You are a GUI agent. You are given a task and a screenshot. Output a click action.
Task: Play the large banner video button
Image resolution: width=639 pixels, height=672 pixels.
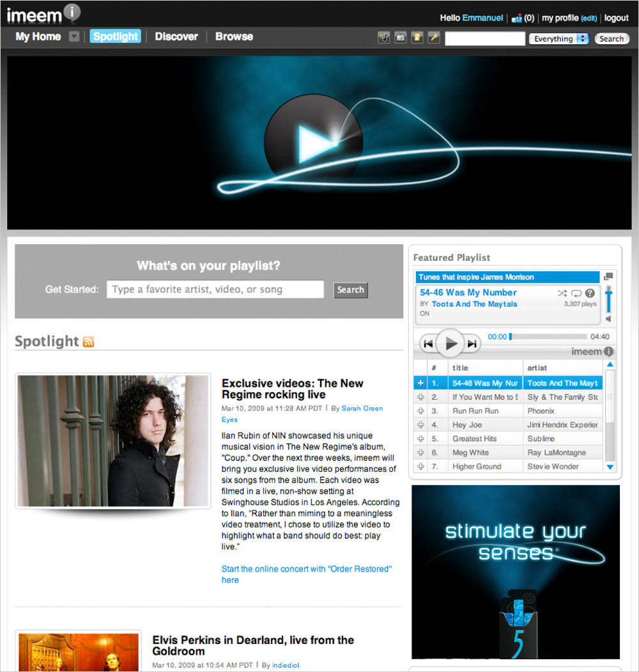pos(314,144)
